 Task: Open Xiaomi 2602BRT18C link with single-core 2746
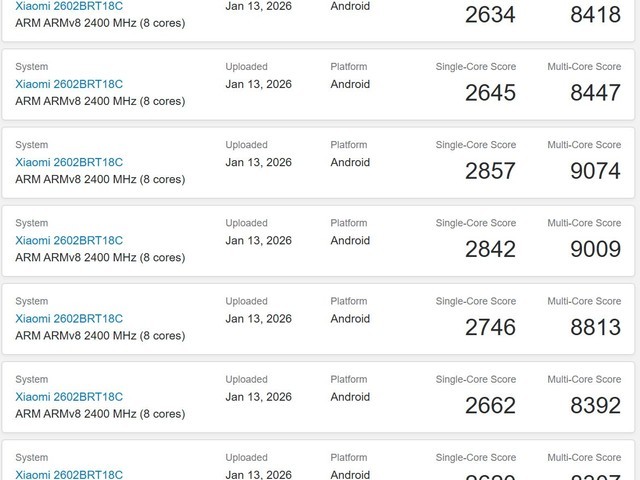pos(69,318)
